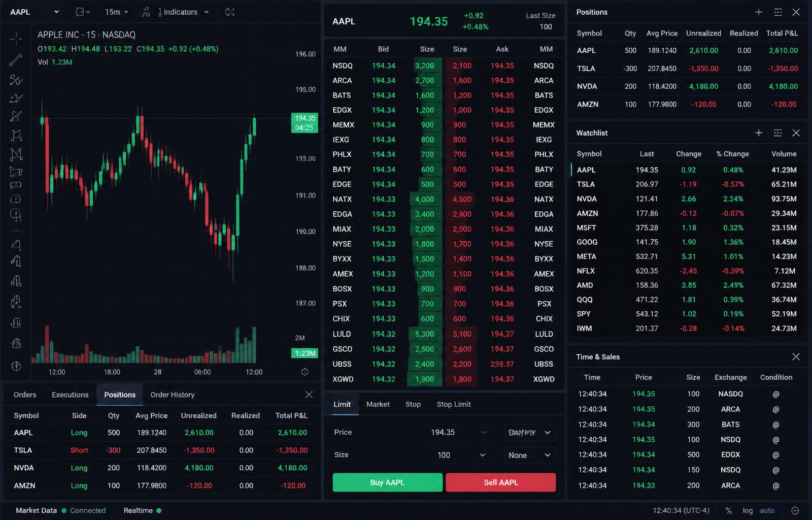
Task: Add a symbol to the Watchlist
Action: coord(759,133)
